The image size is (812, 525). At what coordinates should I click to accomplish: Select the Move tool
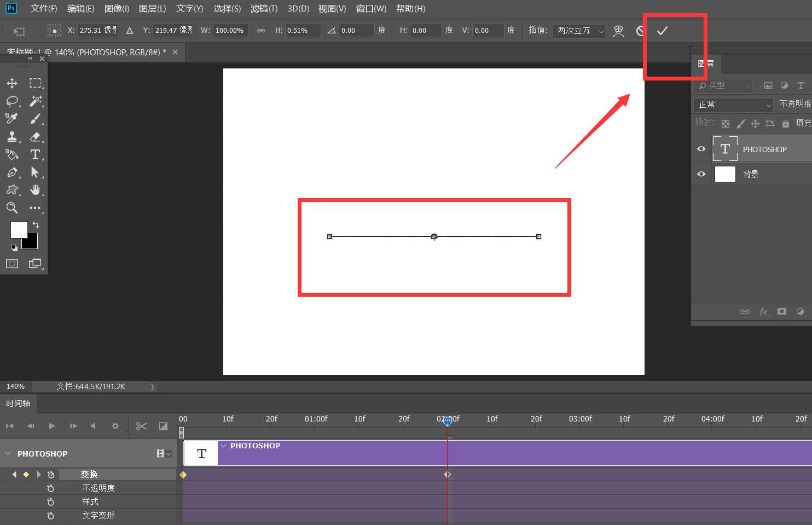(x=12, y=83)
